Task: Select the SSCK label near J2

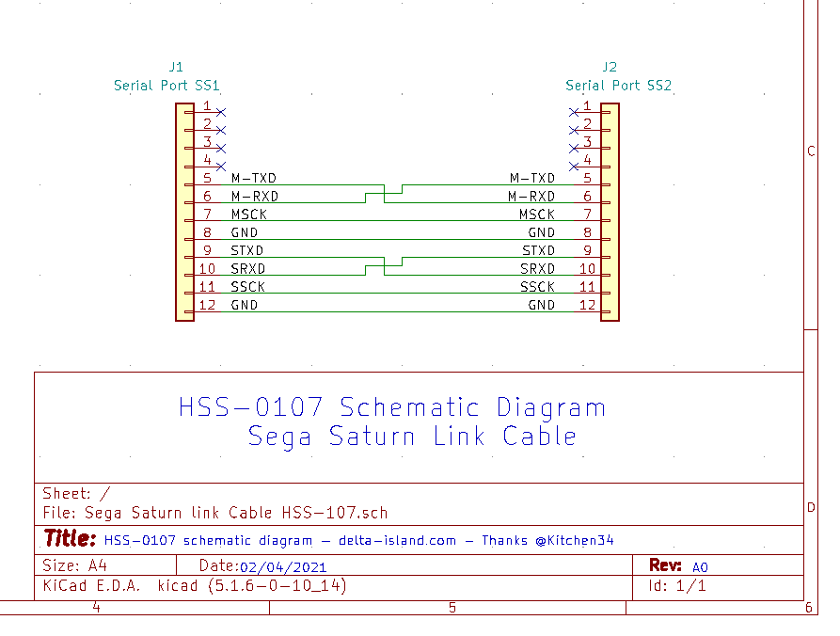Action: point(538,287)
